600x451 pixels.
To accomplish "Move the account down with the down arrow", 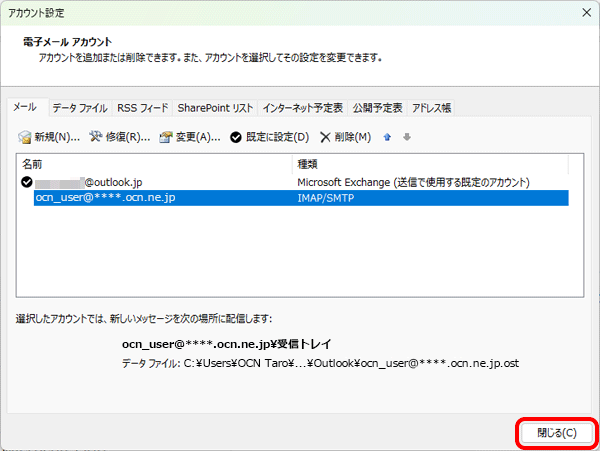I will click(406, 137).
